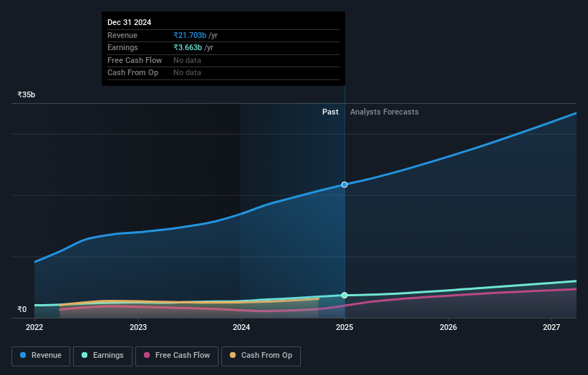Click No data next to Free Cash Flow

point(187,60)
